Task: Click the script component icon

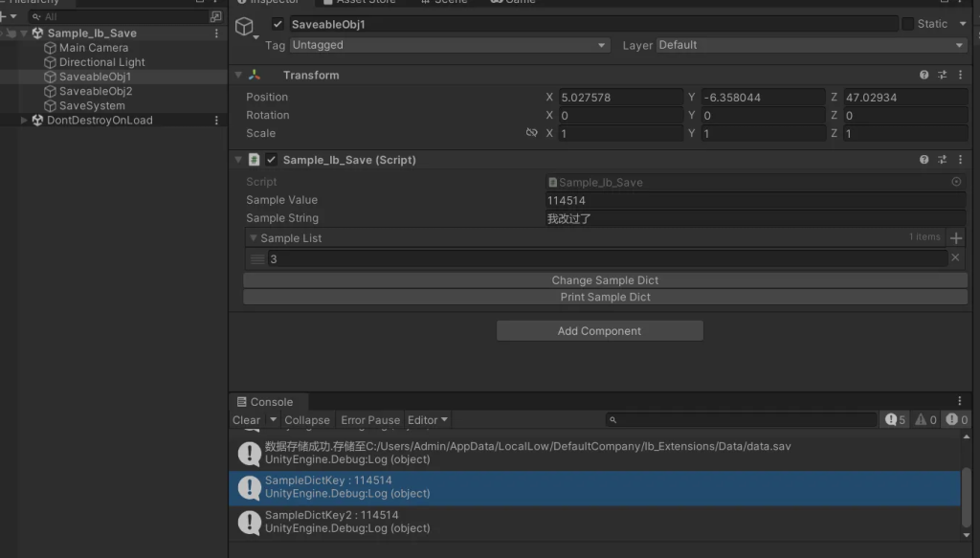Action: 254,160
